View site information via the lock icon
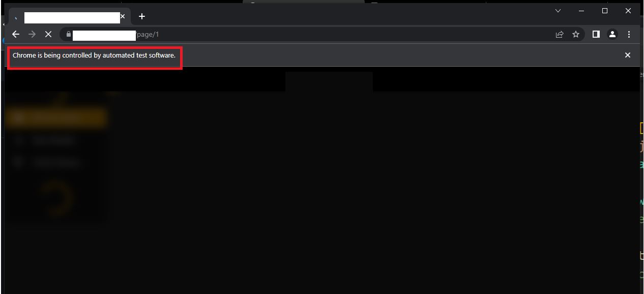The image size is (644, 294). [69, 34]
